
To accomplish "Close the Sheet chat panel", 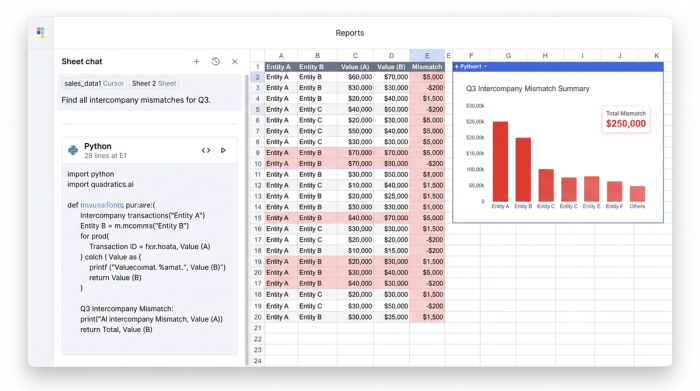I will click(235, 62).
